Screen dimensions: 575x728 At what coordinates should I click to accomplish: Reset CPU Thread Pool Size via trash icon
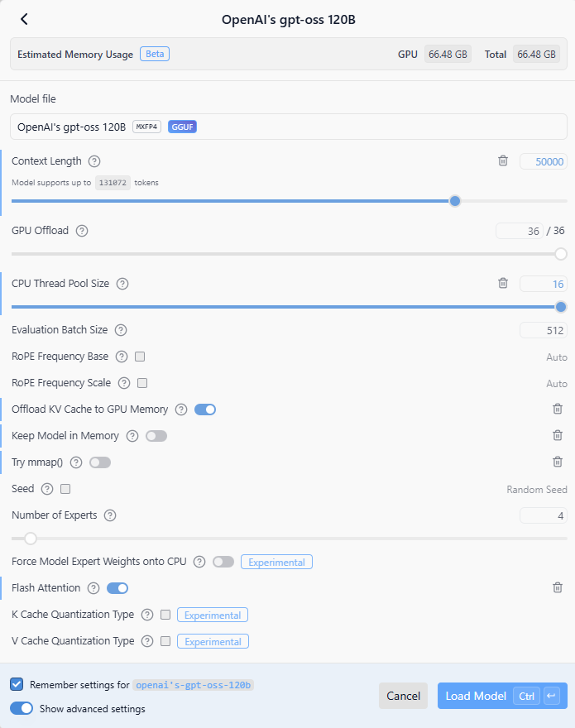point(503,283)
